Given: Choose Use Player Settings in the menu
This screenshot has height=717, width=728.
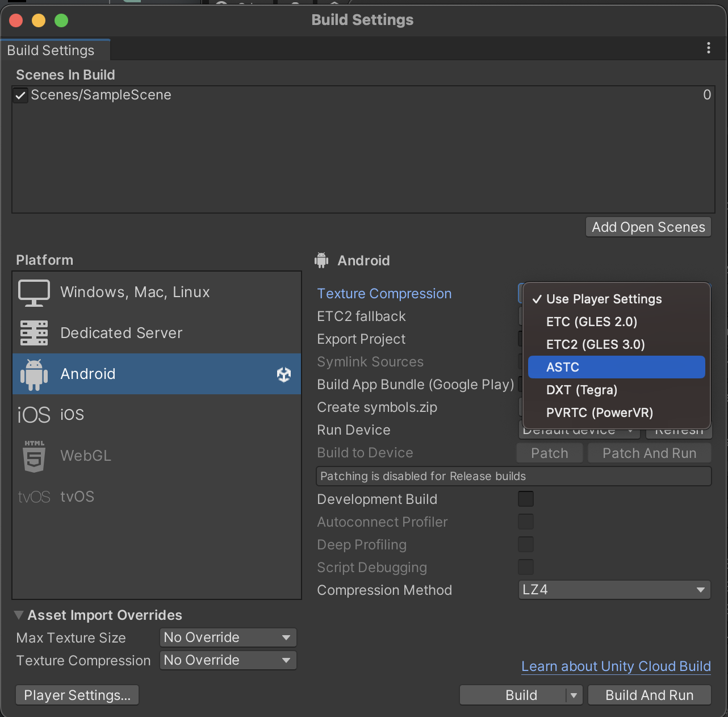Looking at the screenshot, I should click(x=617, y=299).
